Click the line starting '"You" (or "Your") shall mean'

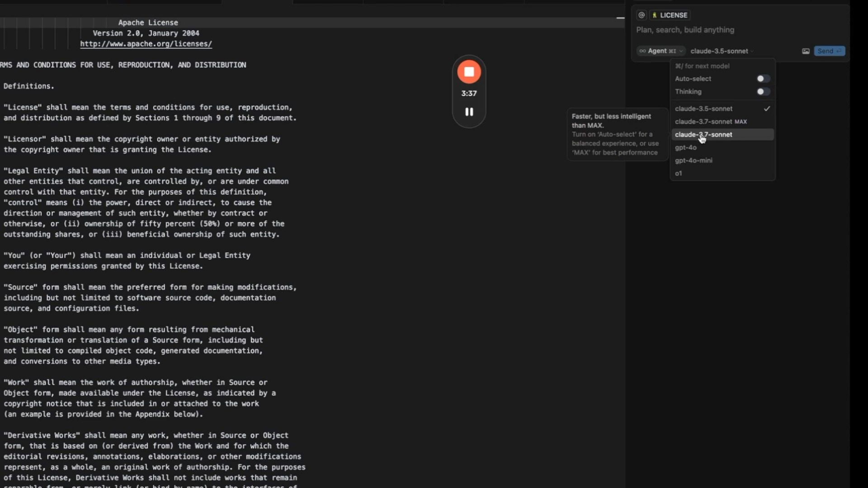click(127, 256)
